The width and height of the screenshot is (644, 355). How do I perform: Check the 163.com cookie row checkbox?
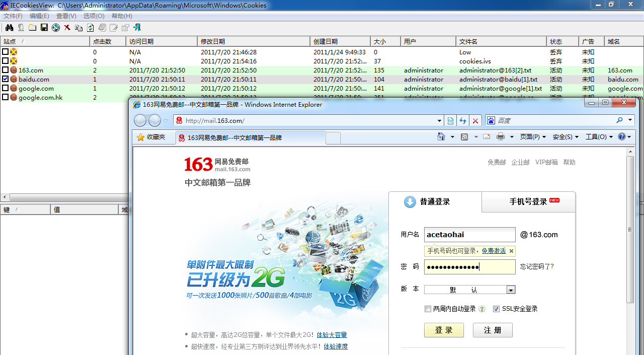(5, 70)
